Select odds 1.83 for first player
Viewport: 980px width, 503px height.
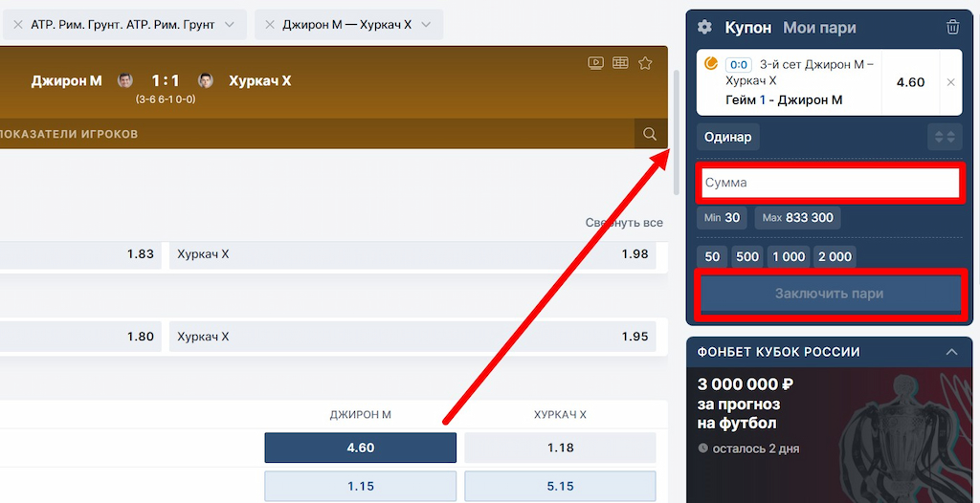[80, 254]
